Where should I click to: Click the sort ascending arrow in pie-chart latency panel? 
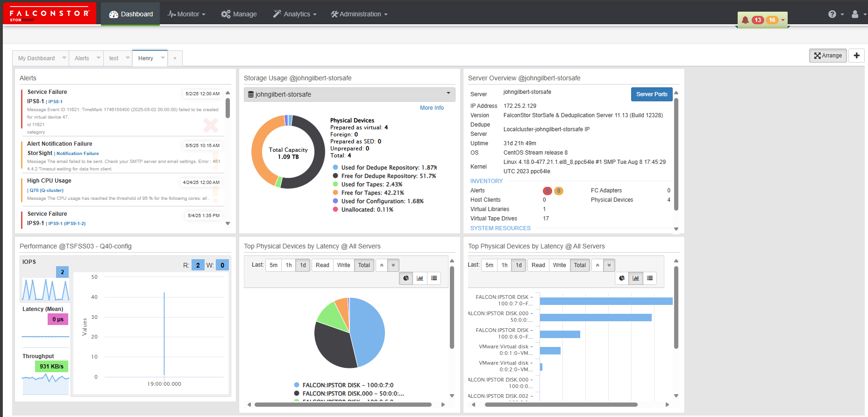click(382, 265)
